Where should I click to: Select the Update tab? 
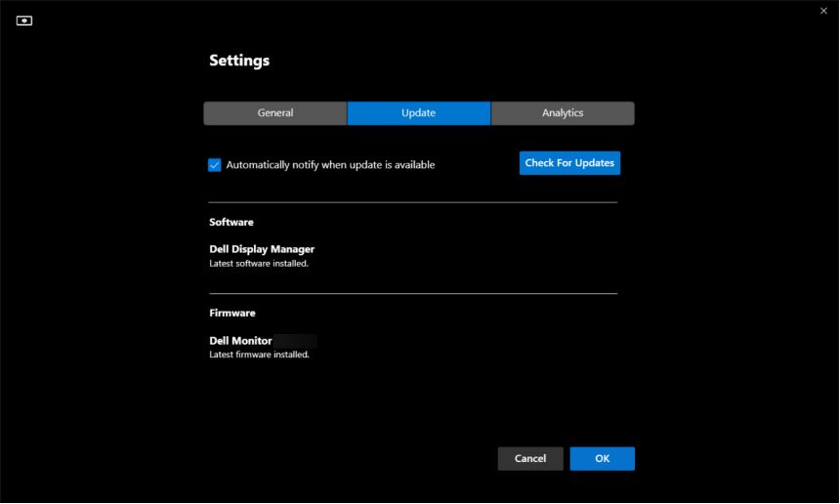[x=418, y=113]
